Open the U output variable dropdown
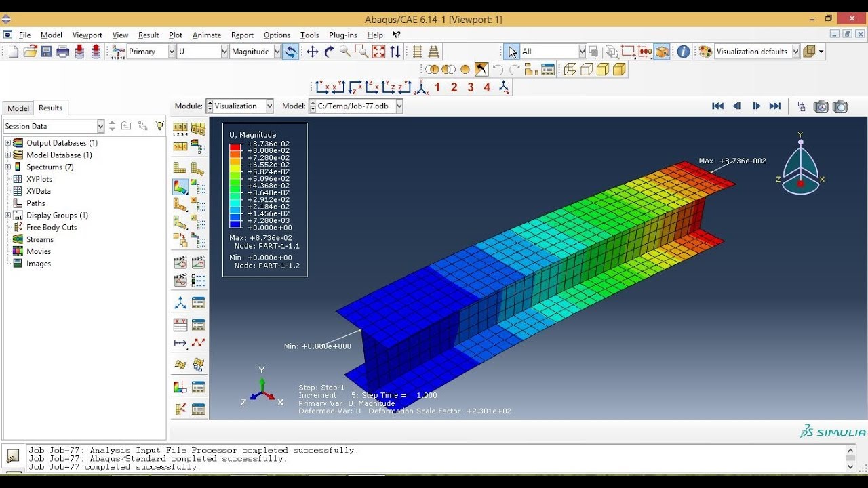This screenshot has height=488, width=868. 224,52
